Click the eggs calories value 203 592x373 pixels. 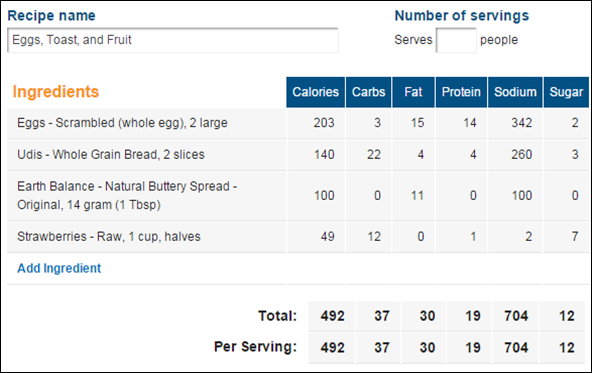tap(324, 123)
